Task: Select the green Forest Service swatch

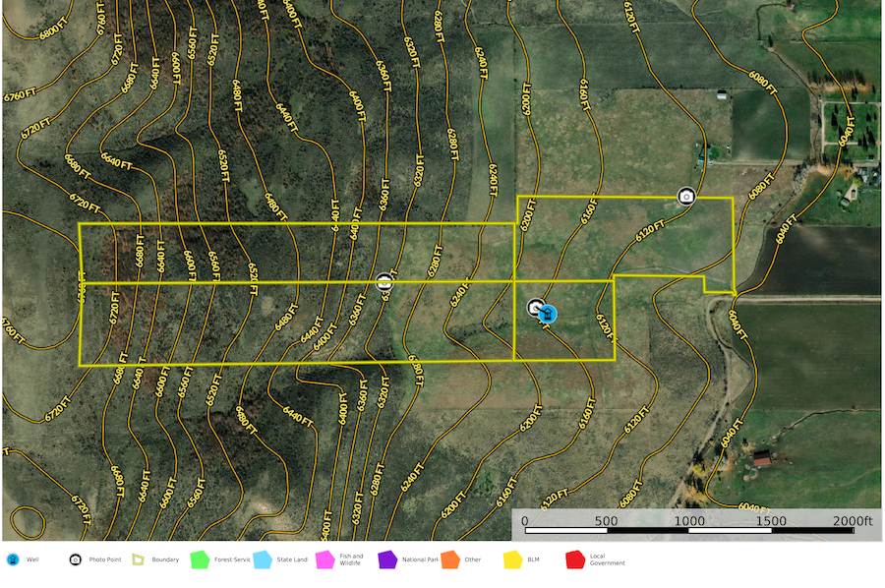Action: [x=200, y=559]
